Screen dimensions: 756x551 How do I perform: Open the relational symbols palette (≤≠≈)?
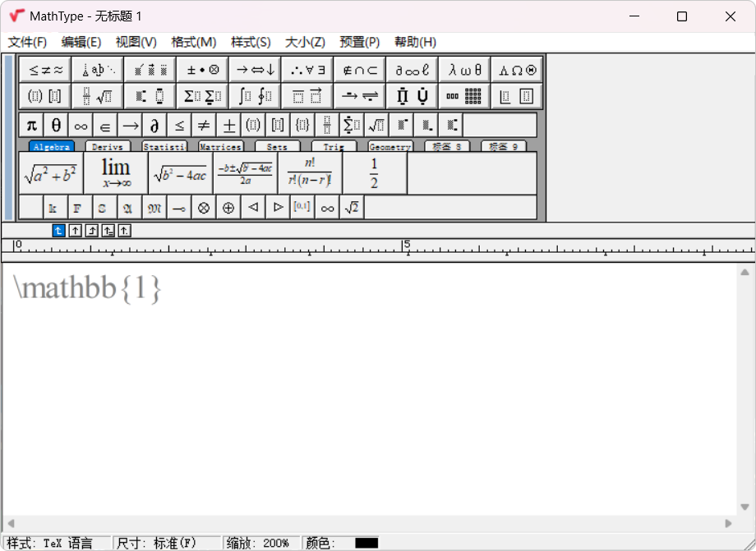click(x=45, y=70)
